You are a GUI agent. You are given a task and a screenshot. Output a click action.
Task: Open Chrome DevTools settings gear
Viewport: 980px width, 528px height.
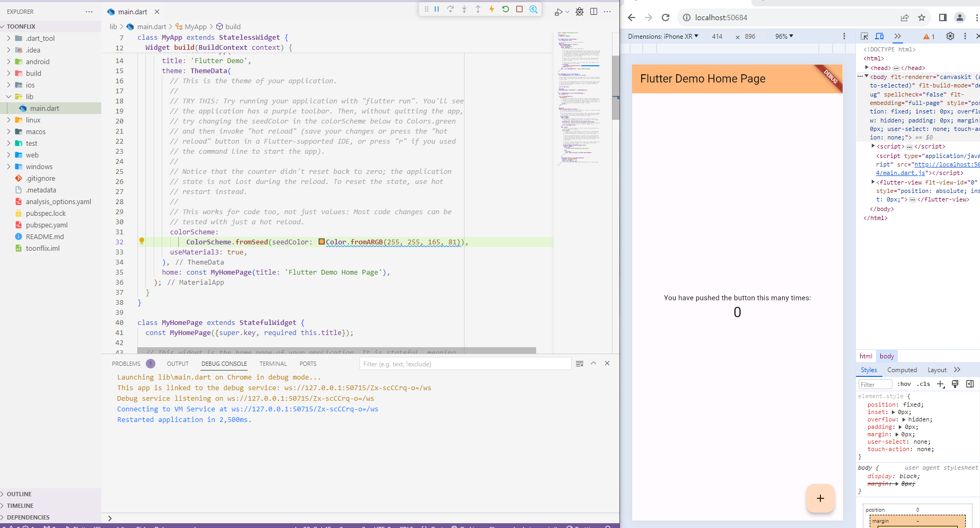[x=950, y=36]
